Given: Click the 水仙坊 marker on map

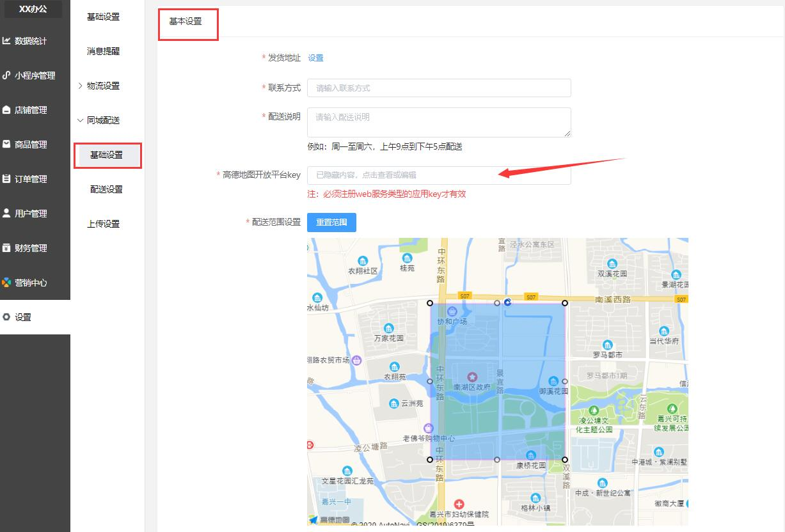Looking at the screenshot, I should (x=317, y=298).
